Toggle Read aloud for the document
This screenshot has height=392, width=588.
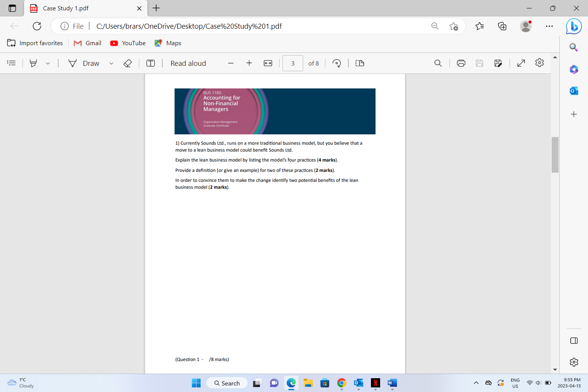click(x=188, y=63)
